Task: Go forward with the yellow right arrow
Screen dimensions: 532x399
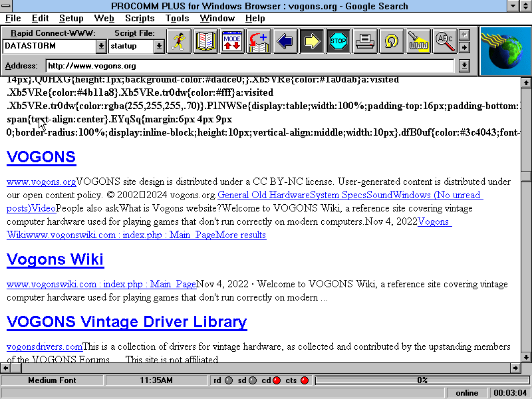Action: click(x=311, y=41)
